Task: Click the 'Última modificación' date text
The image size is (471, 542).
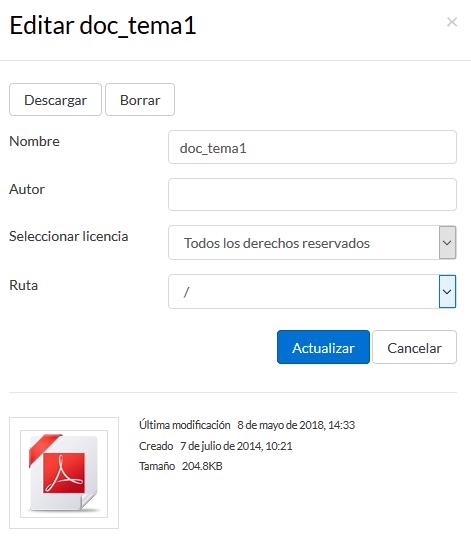Action: tap(296, 425)
